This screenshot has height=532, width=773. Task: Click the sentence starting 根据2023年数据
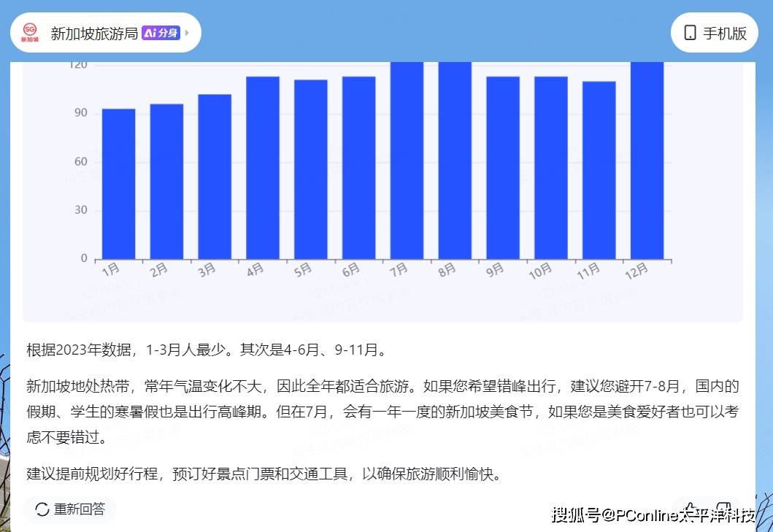point(208,350)
